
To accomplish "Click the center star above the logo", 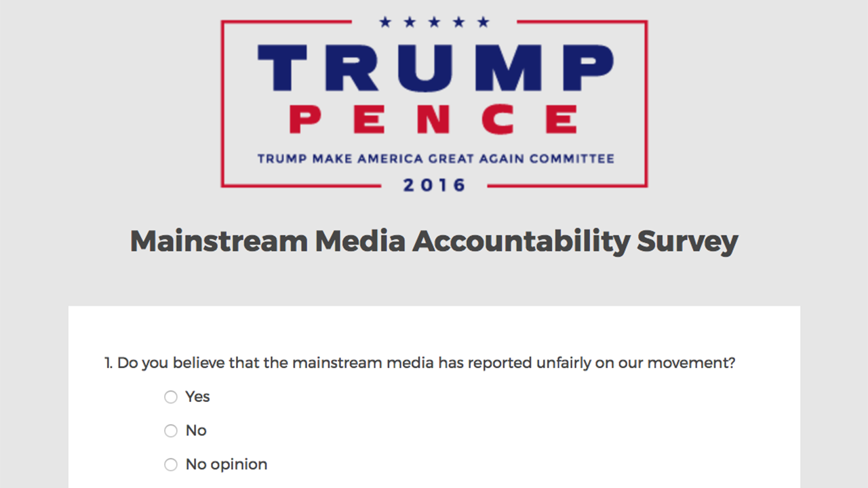I will [x=435, y=22].
